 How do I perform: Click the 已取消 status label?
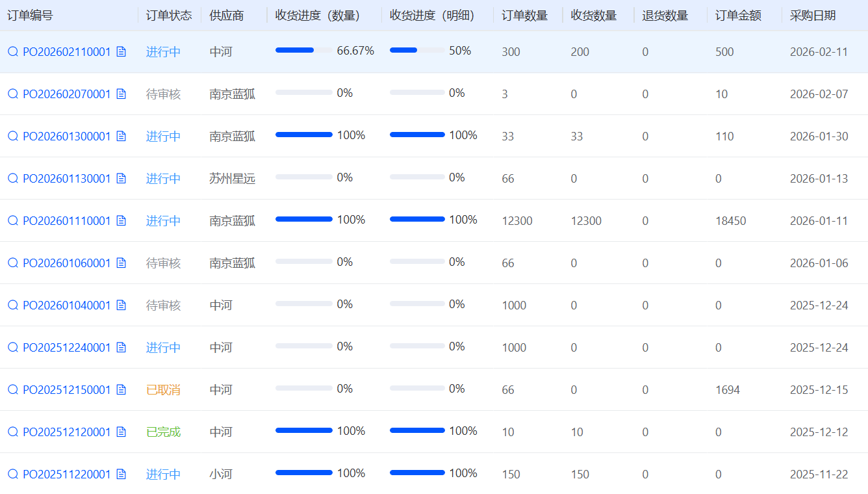pyautogui.click(x=163, y=389)
